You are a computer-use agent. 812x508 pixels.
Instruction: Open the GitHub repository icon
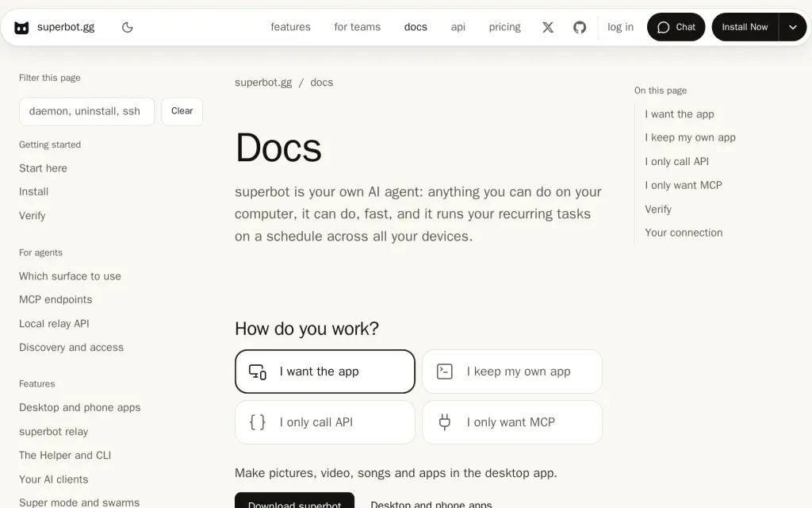click(580, 28)
